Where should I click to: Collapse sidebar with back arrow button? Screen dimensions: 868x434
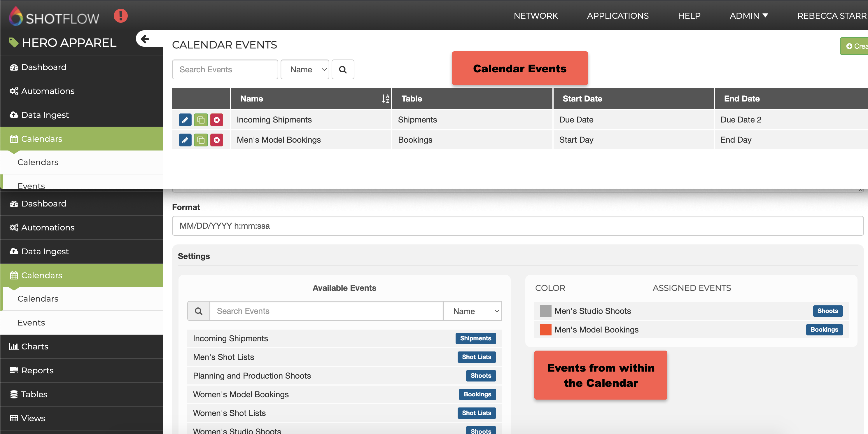[145, 39]
